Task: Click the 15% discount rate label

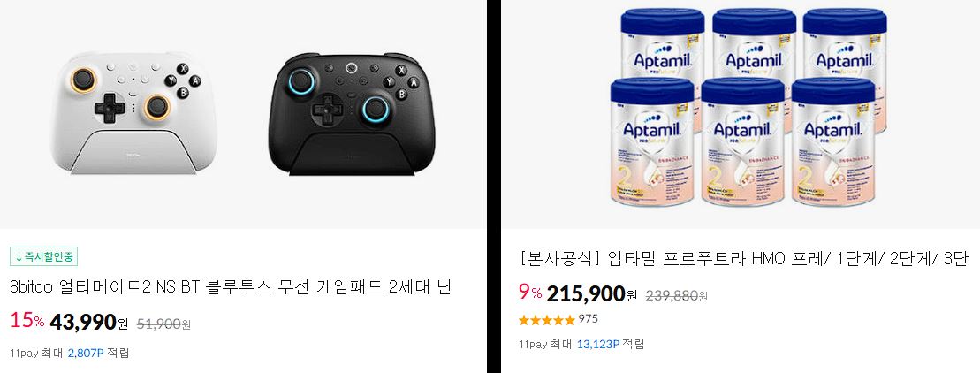Action: [27, 321]
